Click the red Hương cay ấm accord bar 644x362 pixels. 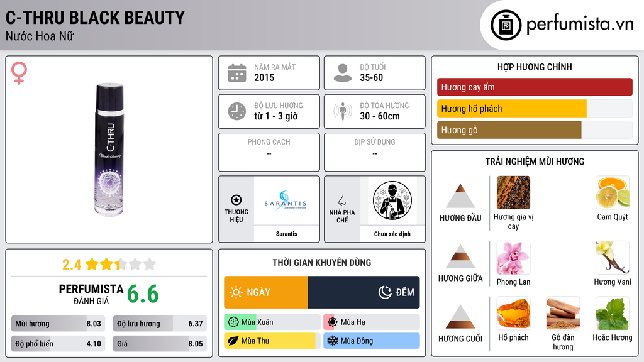point(535,87)
